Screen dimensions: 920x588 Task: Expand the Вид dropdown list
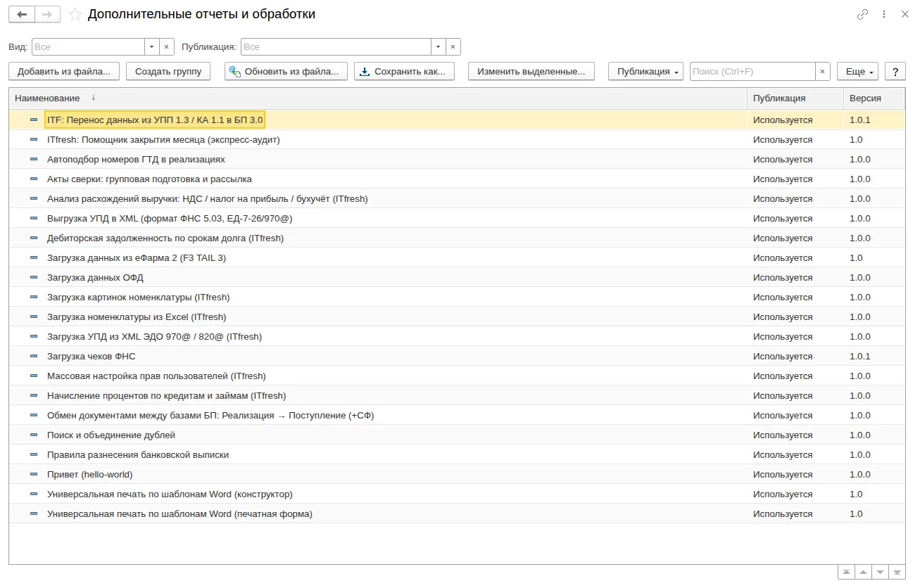(153, 47)
